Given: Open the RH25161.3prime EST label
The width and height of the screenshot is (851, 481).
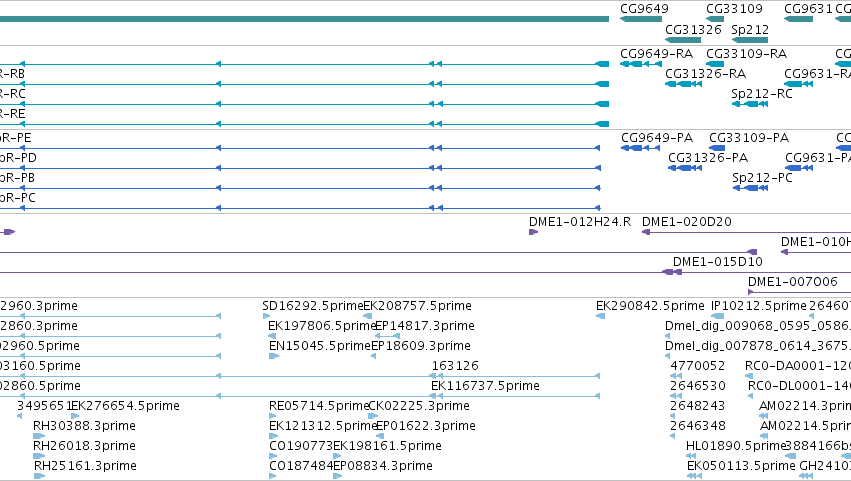Looking at the screenshot, I should (x=85, y=466).
